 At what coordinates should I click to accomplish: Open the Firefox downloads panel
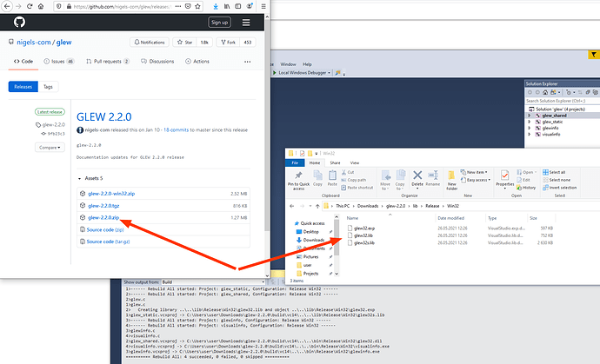pos(216,6)
